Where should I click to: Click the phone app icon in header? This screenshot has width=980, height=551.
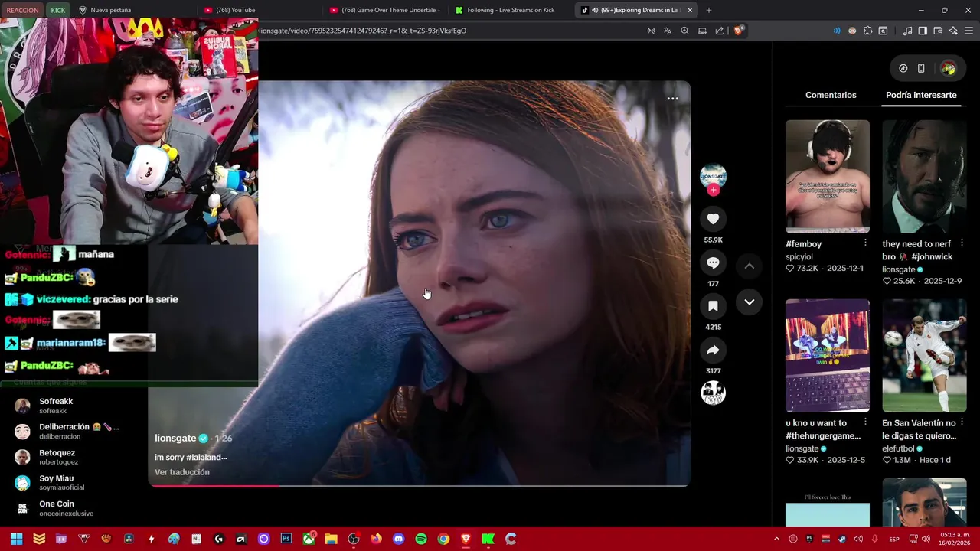[921, 68]
